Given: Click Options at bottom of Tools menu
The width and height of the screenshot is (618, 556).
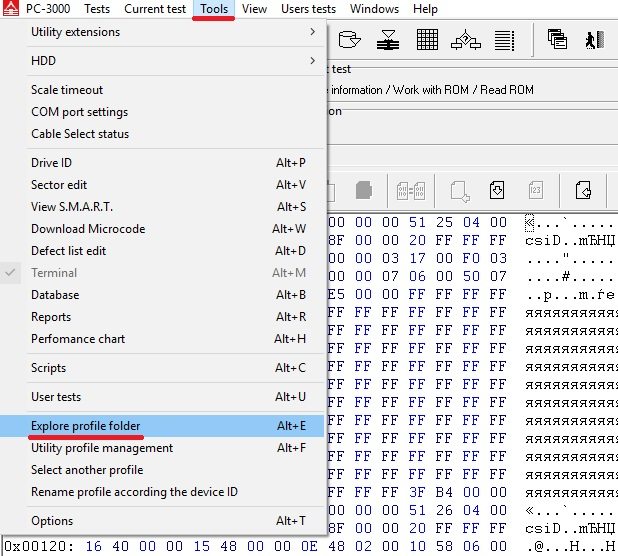Looking at the screenshot, I should click(52, 521).
